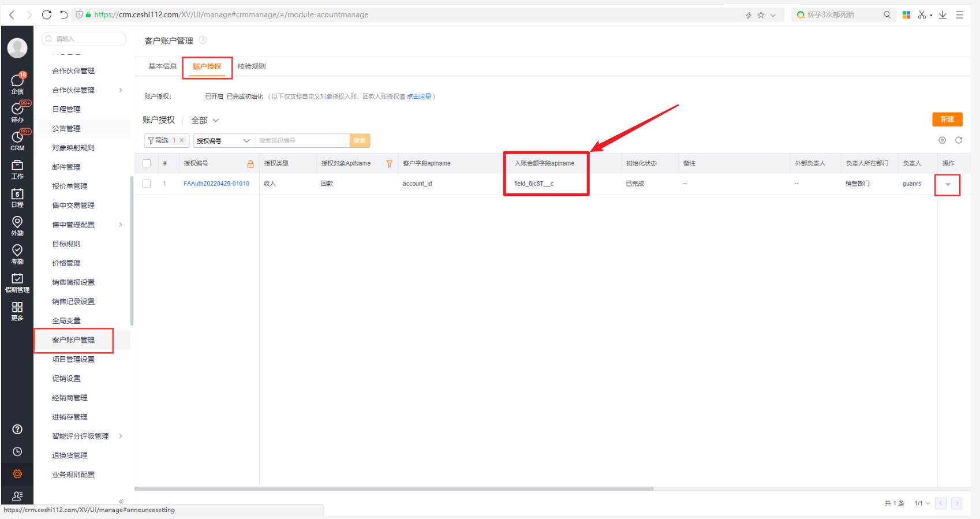This screenshot has height=519, width=980.
Task: Switch to the 账户授权 tab
Action: (x=207, y=66)
